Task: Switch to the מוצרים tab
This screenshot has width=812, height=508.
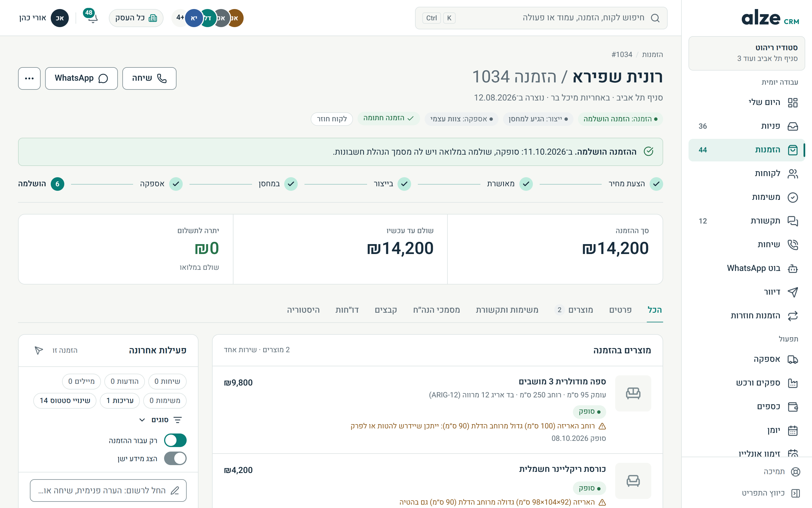Action: (574, 310)
